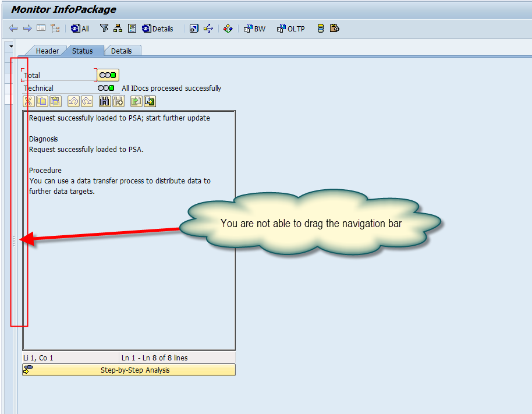Click the save as local file icon

(150, 101)
